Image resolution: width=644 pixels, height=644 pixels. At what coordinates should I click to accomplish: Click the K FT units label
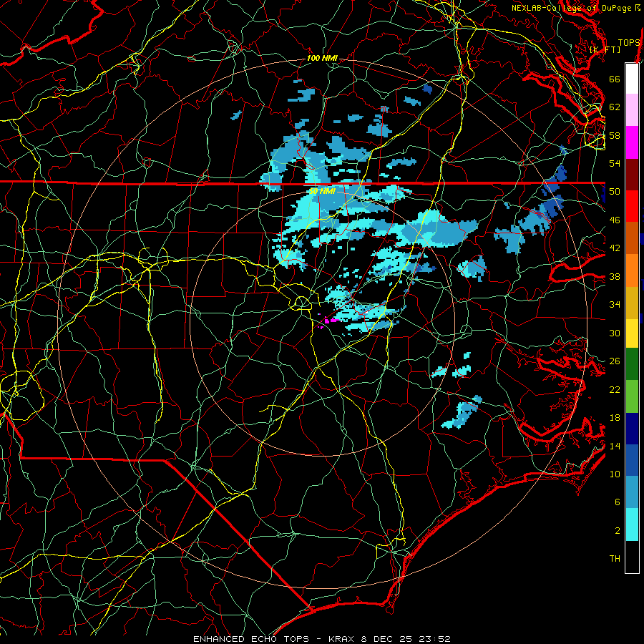[605, 50]
